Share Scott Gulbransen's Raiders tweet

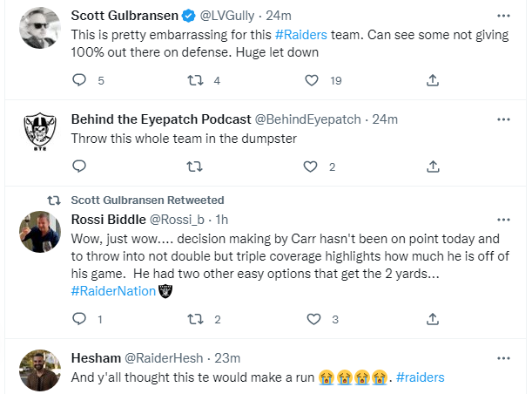click(x=433, y=80)
